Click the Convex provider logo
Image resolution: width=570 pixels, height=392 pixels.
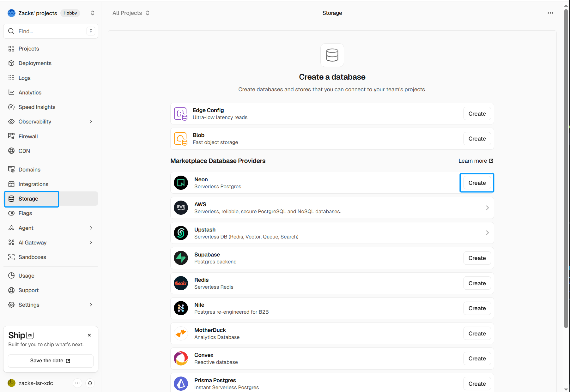click(x=181, y=359)
